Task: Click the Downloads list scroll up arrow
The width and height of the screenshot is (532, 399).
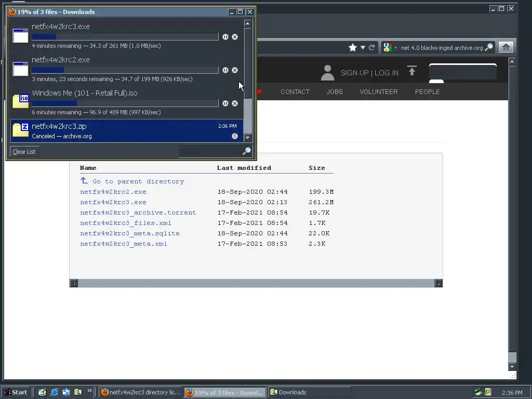Action: tap(248, 23)
